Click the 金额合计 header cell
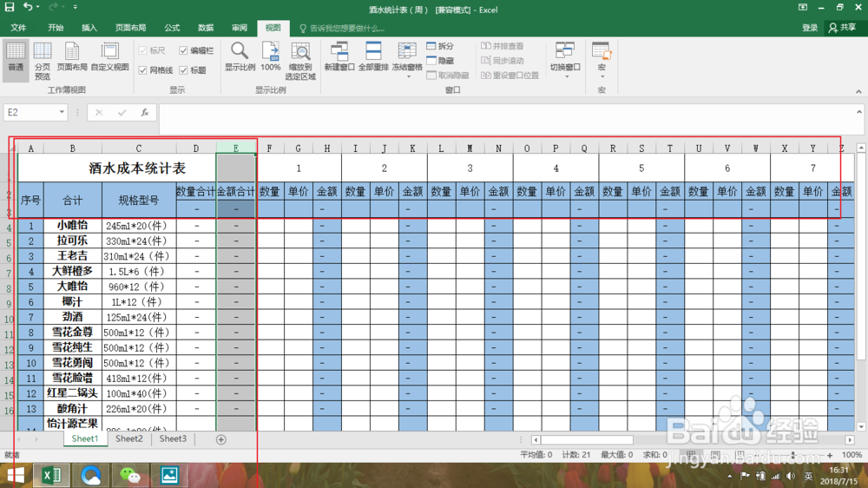The height and width of the screenshot is (488, 868). coord(236,192)
